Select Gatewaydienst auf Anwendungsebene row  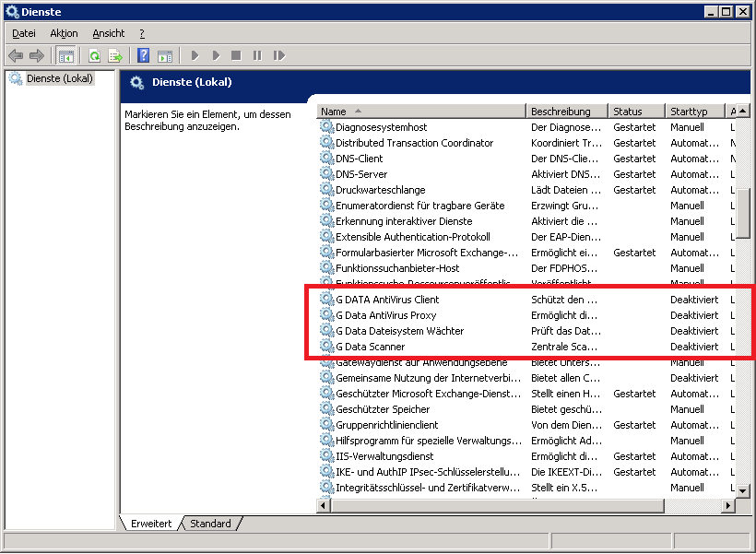pyautogui.click(x=526, y=362)
